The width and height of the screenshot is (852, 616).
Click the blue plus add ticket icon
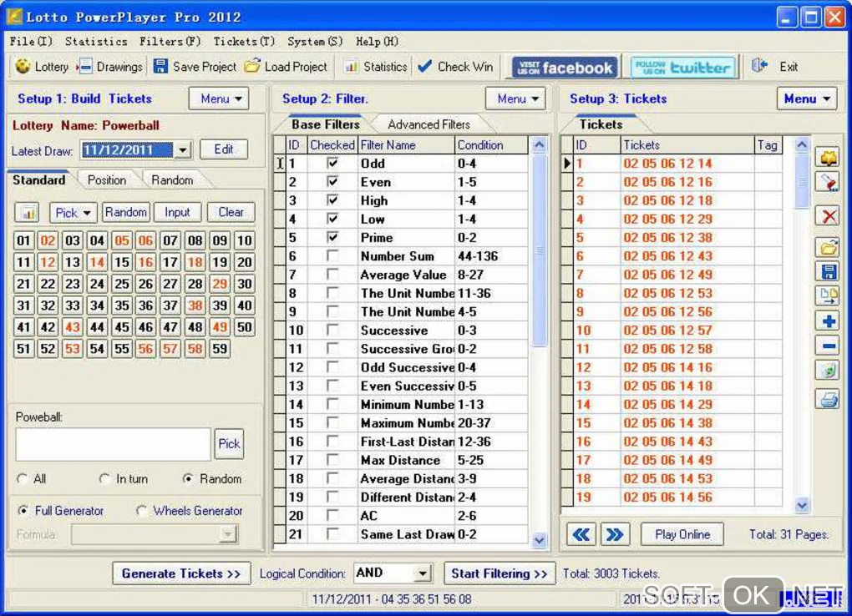click(x=828, y=321)
